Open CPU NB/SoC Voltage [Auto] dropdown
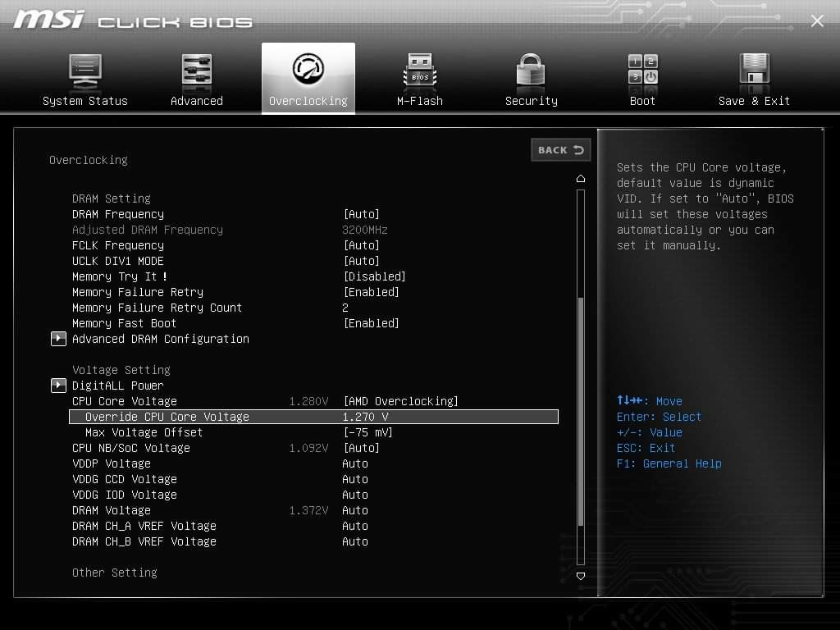 coord(362,448)
